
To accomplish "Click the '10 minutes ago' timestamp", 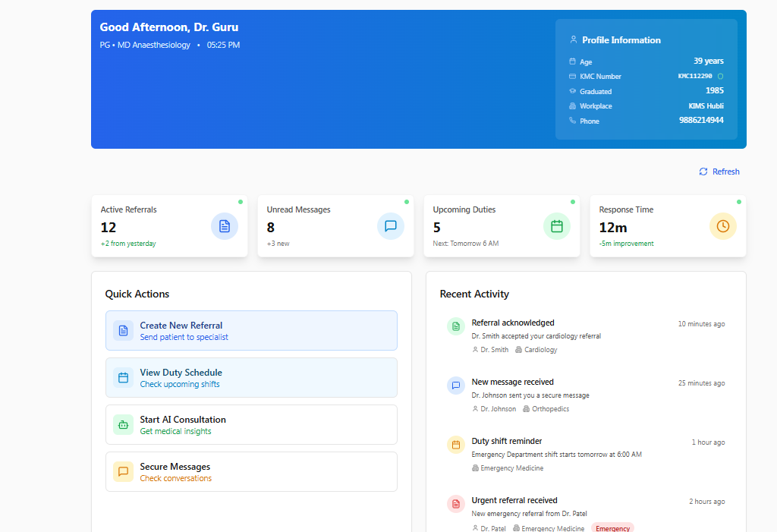I will (701, 324).
